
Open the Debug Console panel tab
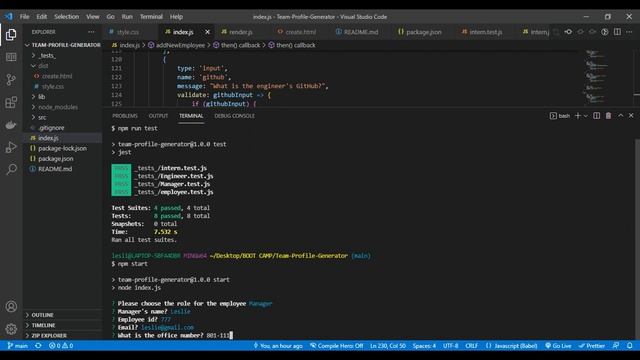pyautogui.click(x=234, y=116)
